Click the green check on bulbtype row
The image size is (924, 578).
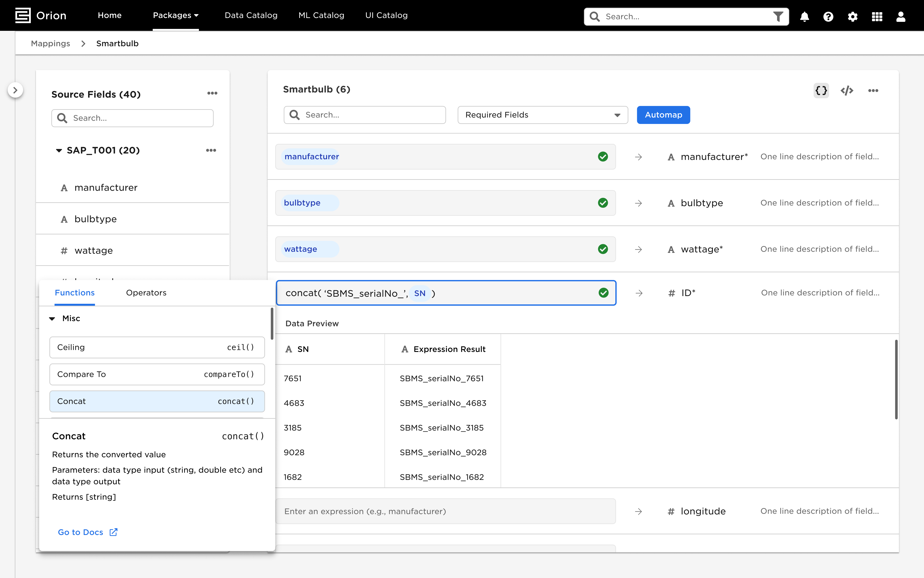(603, 203)
